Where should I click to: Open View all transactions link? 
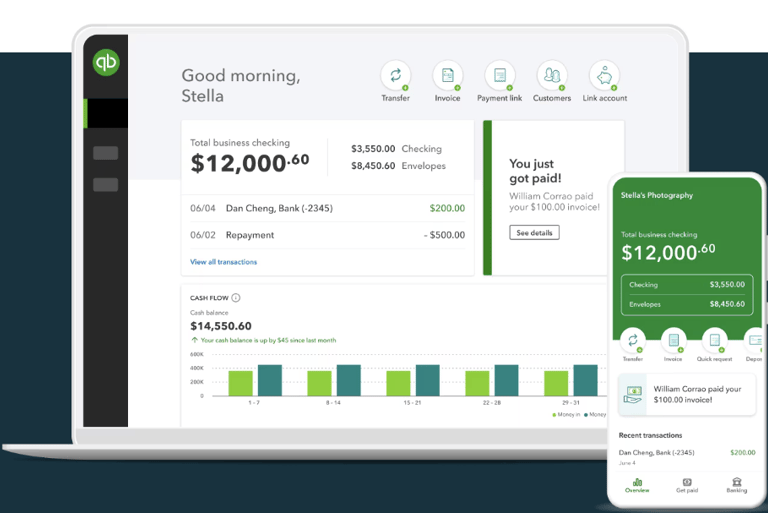[x=223, y=262]
